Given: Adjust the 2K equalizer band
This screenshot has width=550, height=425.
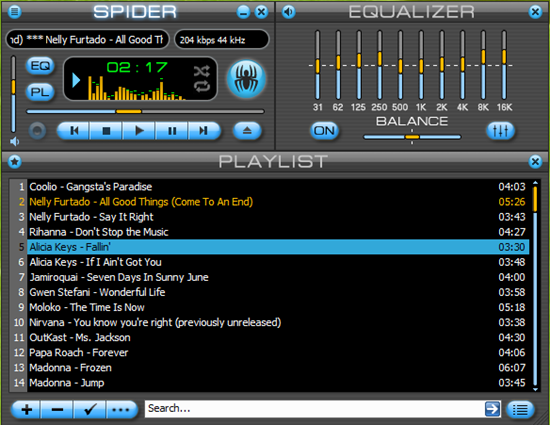Looking at the screenshot, I should tap(442, 65).
